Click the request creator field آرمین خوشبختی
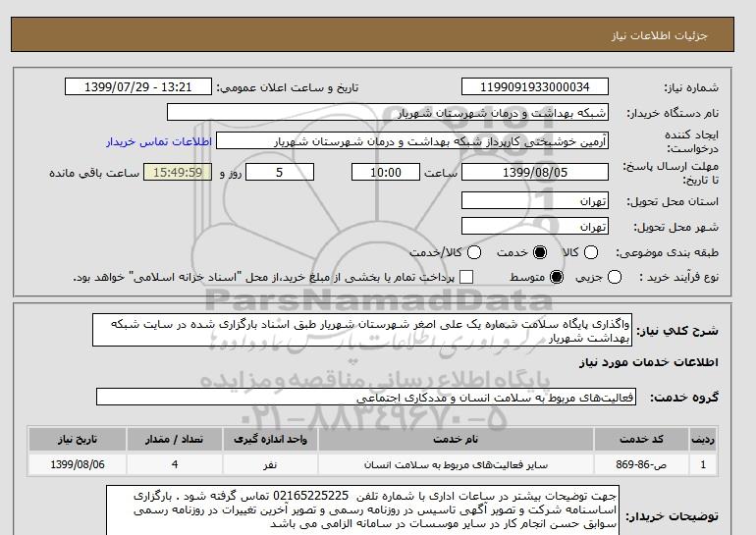 412,141
